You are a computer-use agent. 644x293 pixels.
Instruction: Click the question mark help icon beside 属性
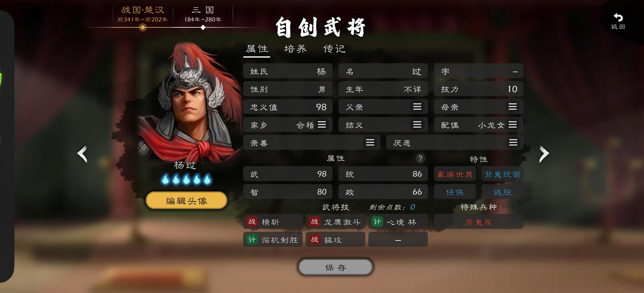[420, 158]
